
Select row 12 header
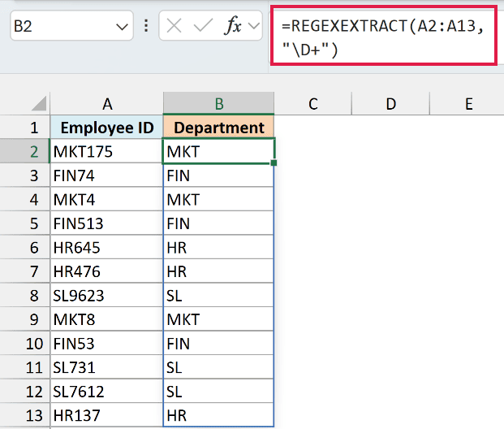point(25,391)
